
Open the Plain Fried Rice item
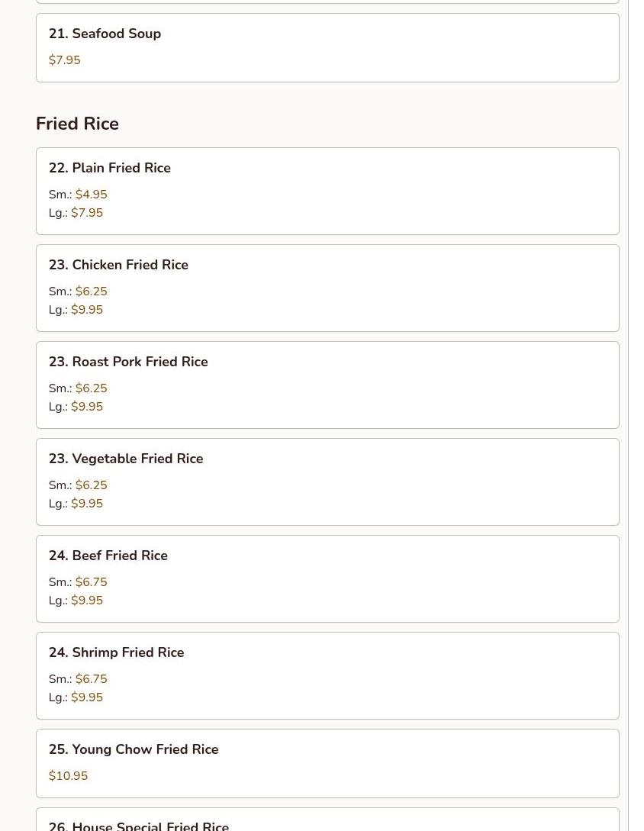point(110,168)
